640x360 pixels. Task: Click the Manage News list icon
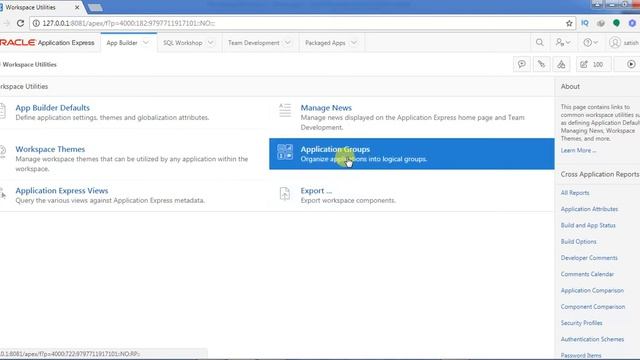285,110
